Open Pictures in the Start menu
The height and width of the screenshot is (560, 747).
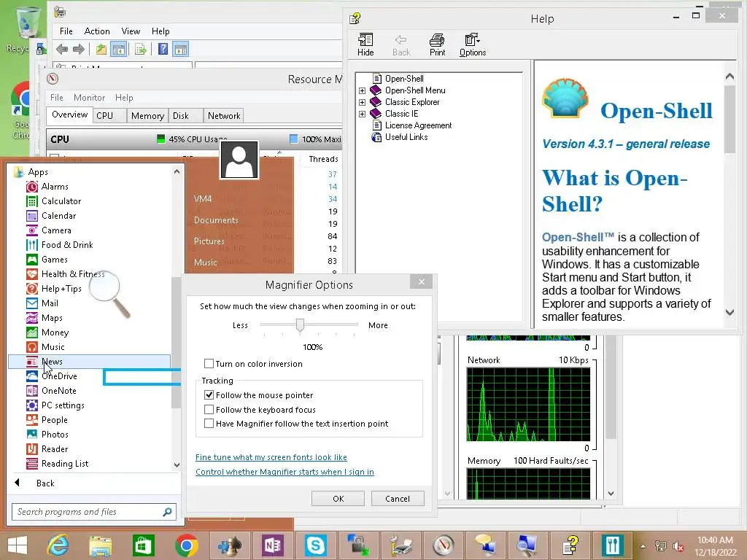tap(209, 241)
